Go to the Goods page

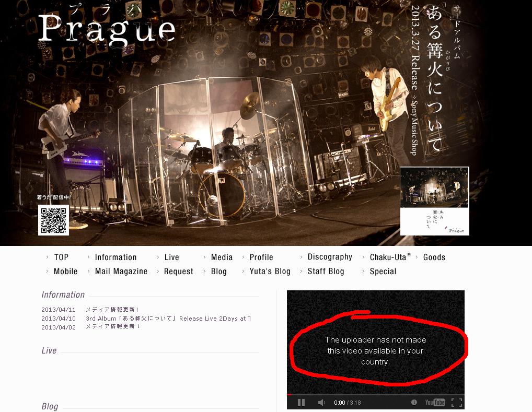point(434,257)
